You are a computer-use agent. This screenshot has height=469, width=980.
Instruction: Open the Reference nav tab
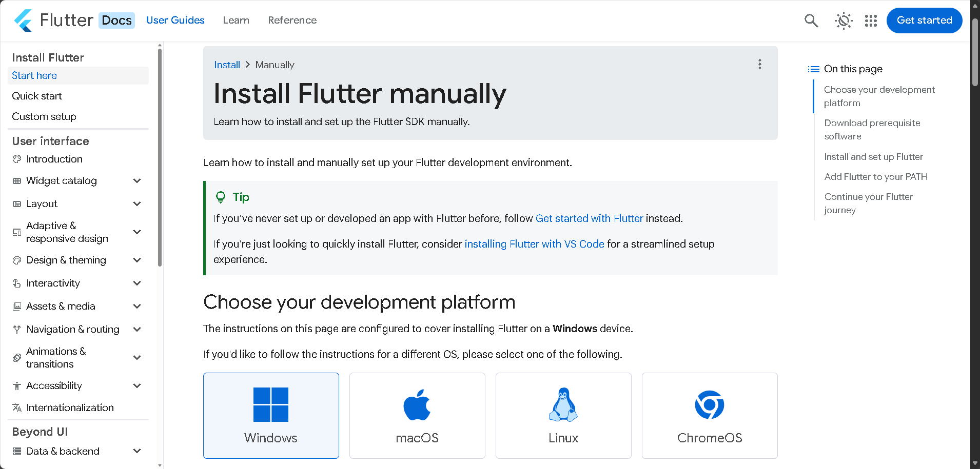292,20
